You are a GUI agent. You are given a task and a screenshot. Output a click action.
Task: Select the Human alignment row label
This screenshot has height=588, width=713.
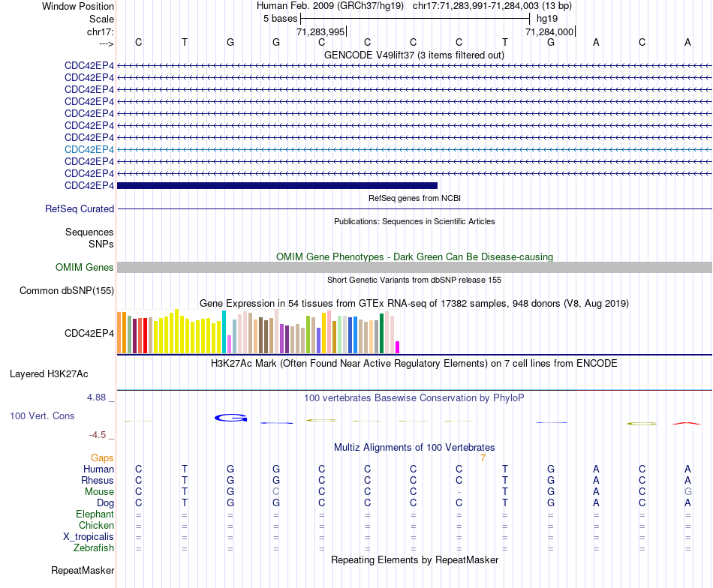[x=98, y=469]
